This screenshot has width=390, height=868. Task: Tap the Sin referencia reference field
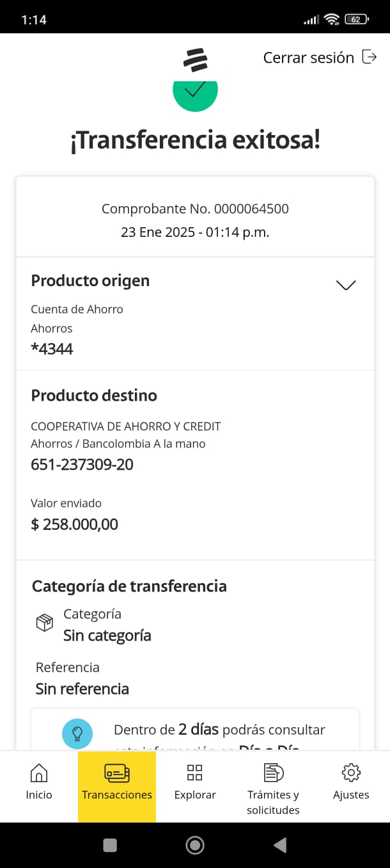[x=82, y=689]
